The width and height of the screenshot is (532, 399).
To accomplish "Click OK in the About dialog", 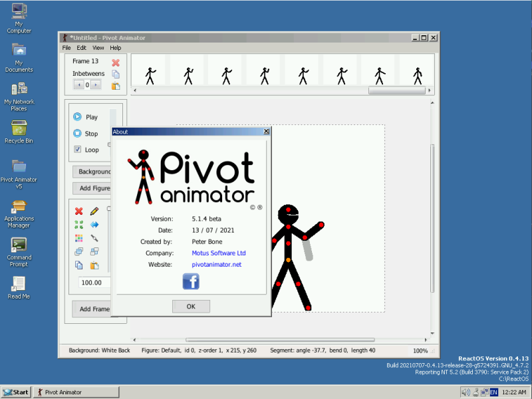I will pos(191,307).
